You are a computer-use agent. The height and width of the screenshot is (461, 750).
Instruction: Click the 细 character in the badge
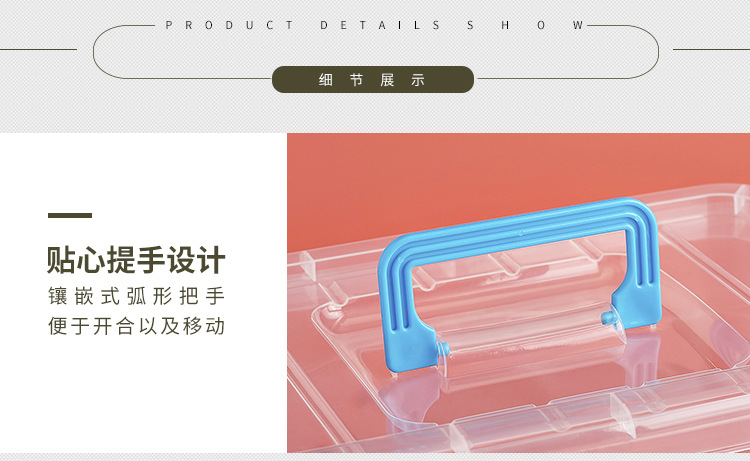(x=326, y=80)
